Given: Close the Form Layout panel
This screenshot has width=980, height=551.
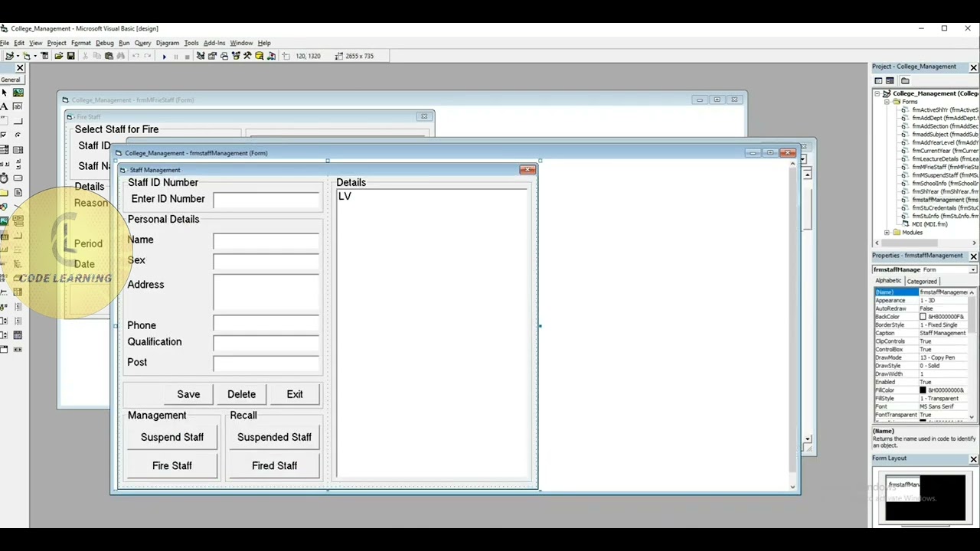Looking at the screenshot, I should coord(973,459).
